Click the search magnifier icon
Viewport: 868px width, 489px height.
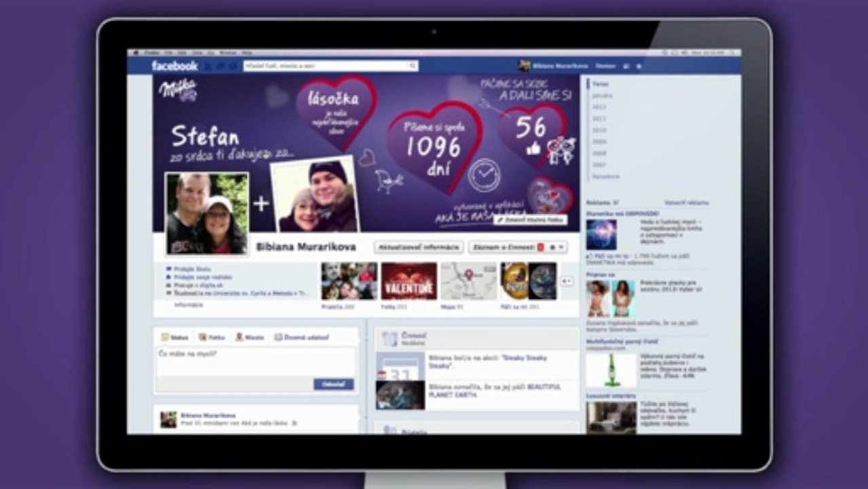[x=412, y=66]
